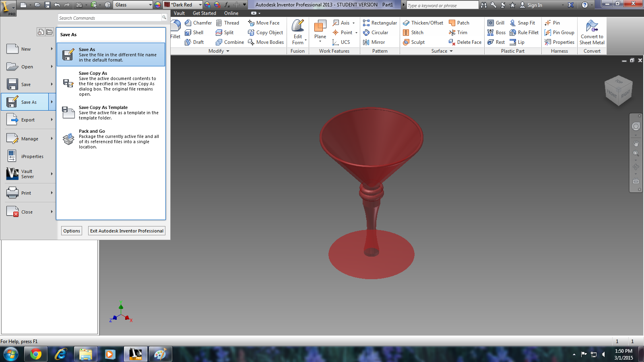Click the Patch surface tool
Image resolution: width=644 pixels, height=362 pixels.
459,23
